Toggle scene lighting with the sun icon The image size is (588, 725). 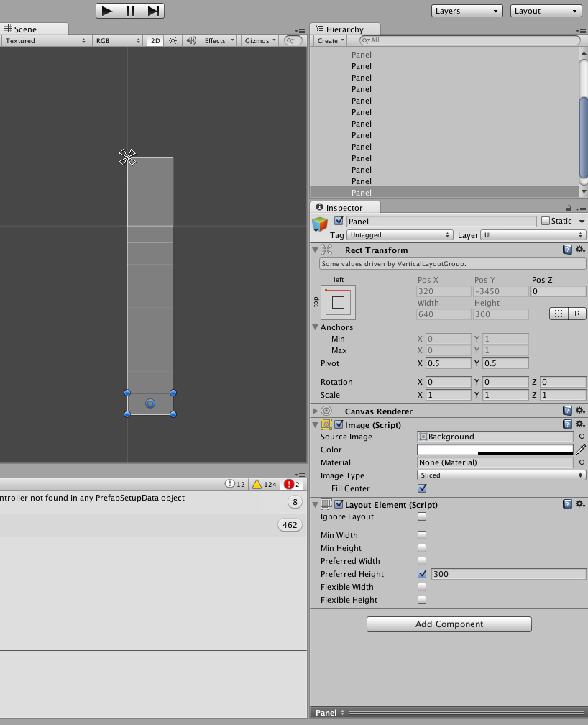point(171,41)
